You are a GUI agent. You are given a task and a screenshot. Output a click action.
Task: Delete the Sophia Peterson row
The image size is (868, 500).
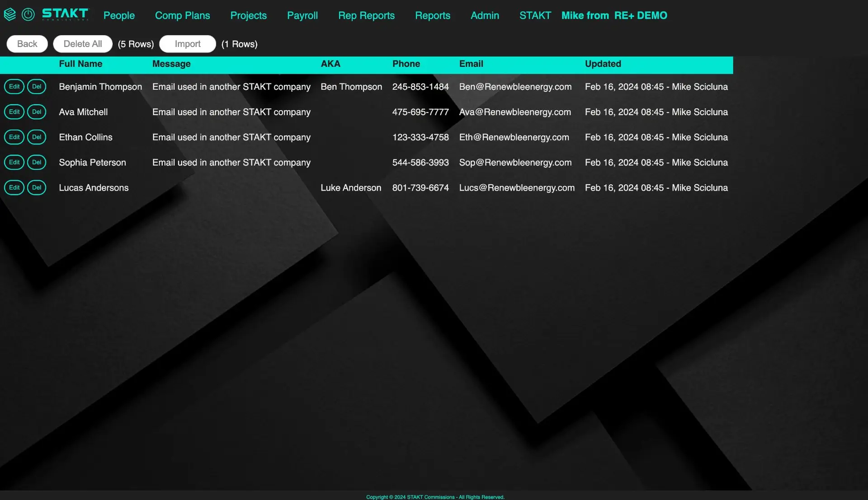pyautogui.click(x=37, y=162)
